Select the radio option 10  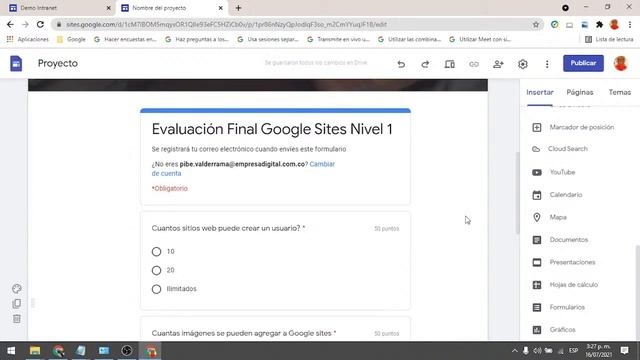156,251
